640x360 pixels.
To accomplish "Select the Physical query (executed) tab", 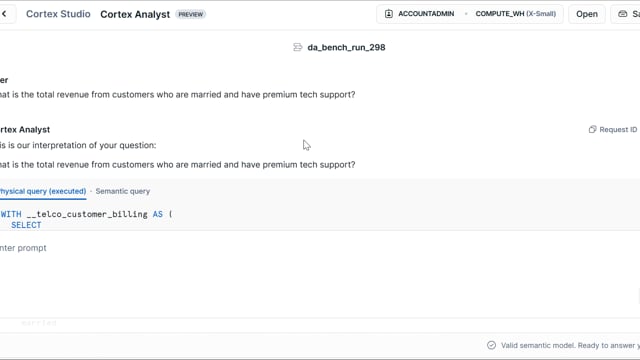I will 43,191.
